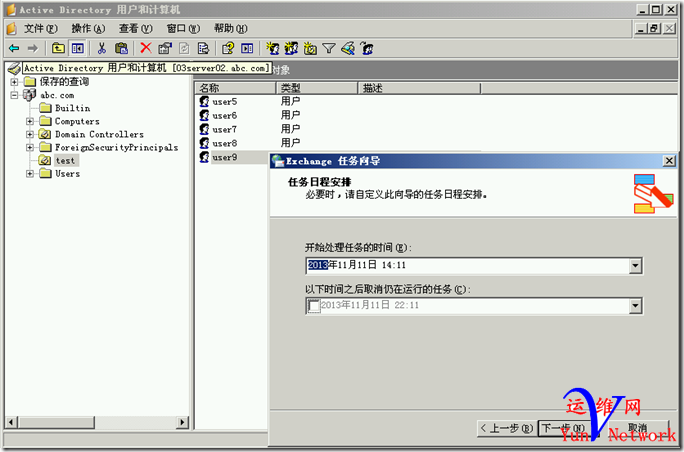Screen dimensions: 684x452
Task: Expand the Computers tree node
Action: pyautogui.click(x=30, y=121)
